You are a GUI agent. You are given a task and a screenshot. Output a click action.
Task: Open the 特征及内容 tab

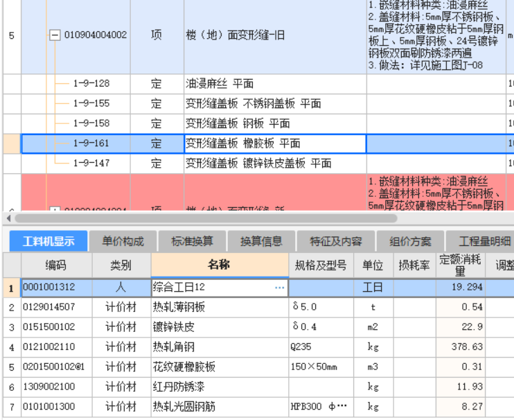click(336, 242)
